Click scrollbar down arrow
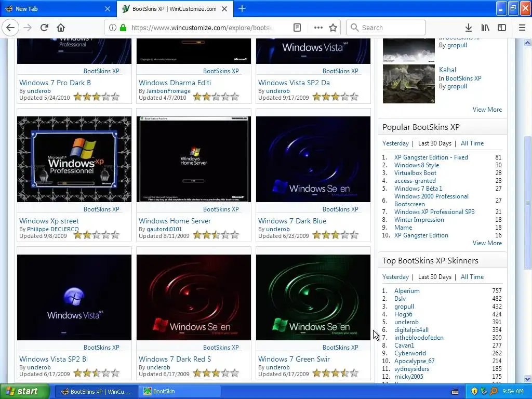 click(x=527, y=379)
